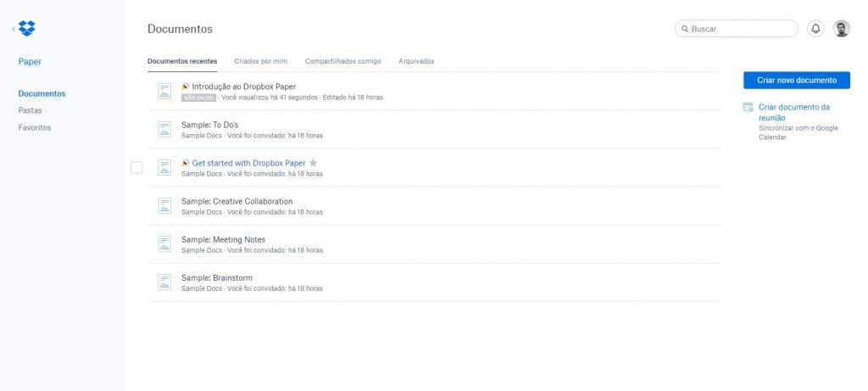Click the document icon for Sample: To Do's
Screen dimensions: 868x391
click(x=164, y=129)
